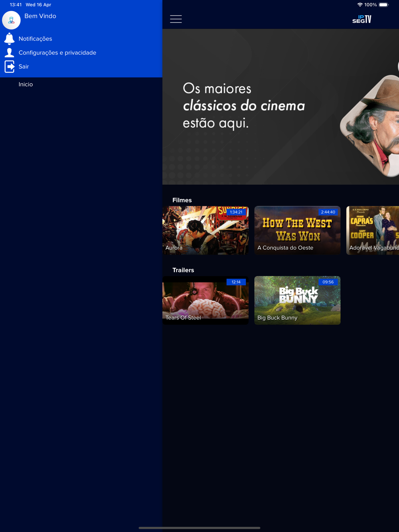Check the battery status icon

(x=383, y=5)
